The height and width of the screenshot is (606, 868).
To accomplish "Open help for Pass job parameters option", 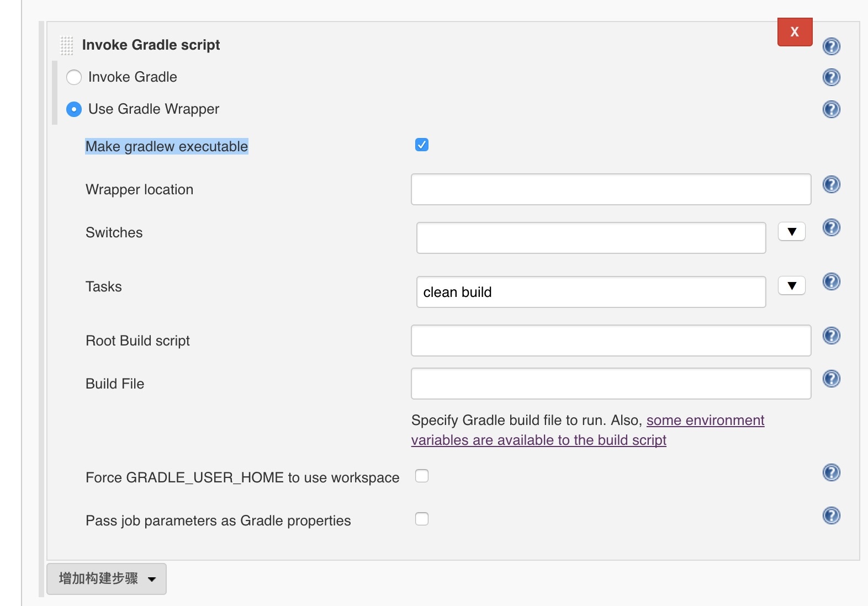I will (x=831, y=515).
